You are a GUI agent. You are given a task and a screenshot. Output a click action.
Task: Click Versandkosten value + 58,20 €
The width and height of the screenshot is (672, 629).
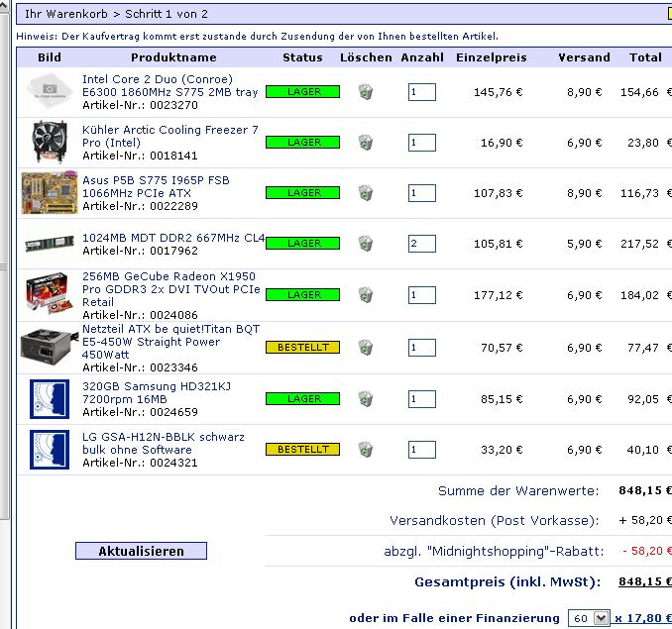[x=645, y=520]
